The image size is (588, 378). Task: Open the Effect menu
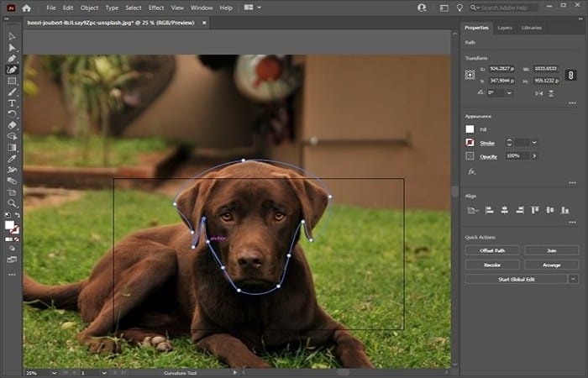156,8
